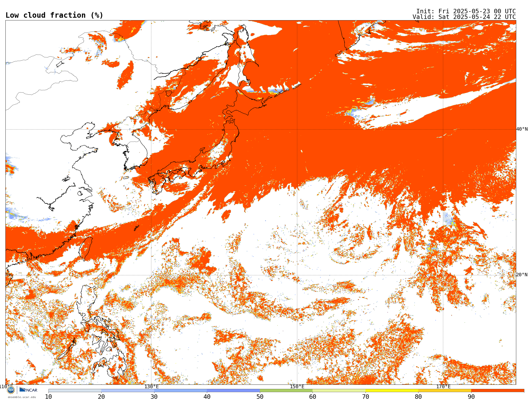The image size is (532, 400).
Task: Click the 130°E longitude label
Action: click(x=151, y=387)
